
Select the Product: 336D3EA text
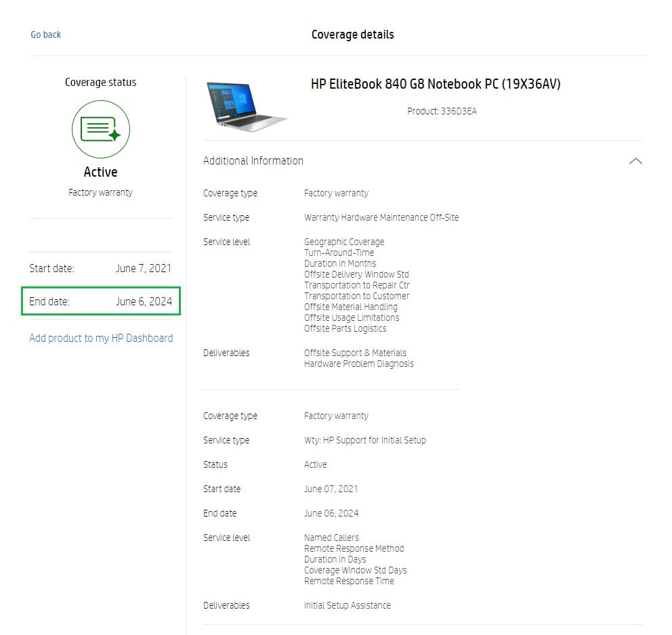point(442,111)
